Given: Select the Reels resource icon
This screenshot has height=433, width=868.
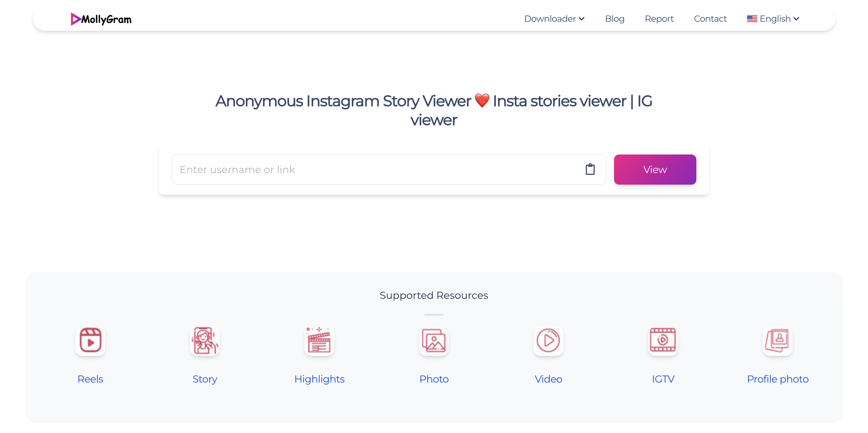Looking at the screenshot, I should (90, 341).
